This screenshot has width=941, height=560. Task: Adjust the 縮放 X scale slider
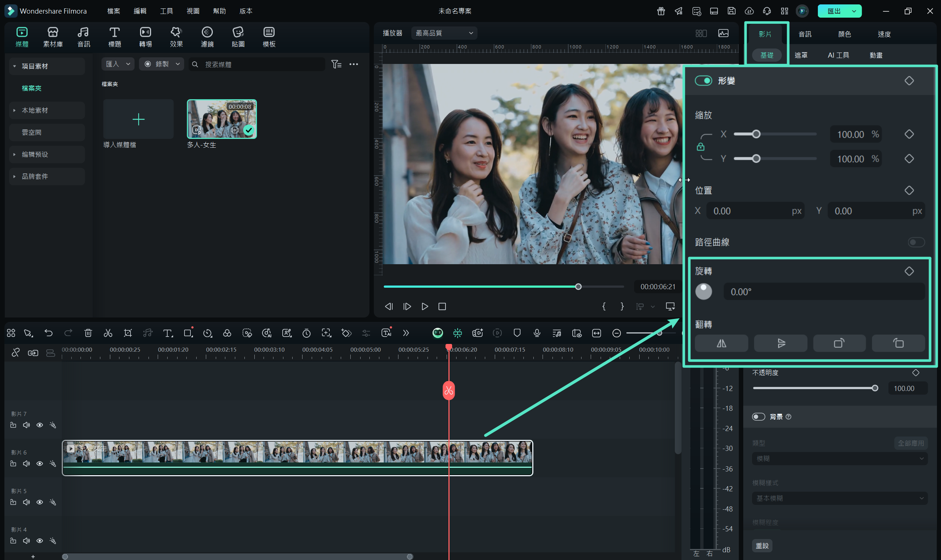click(x=775, y=134)
